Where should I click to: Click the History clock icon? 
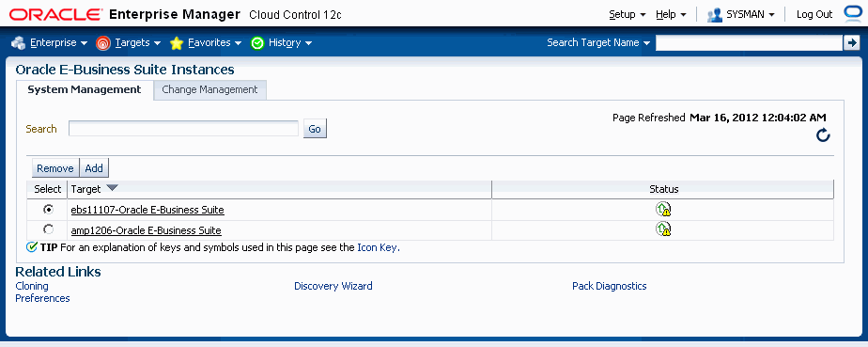(x=257, y=42)
